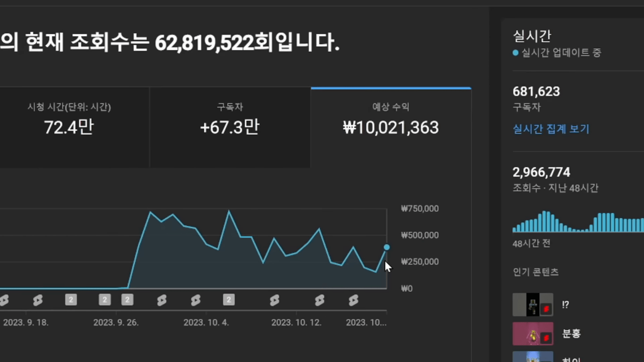Click the 인기 콘텐츠 heading
644x362 pixels.
(536, 272)
